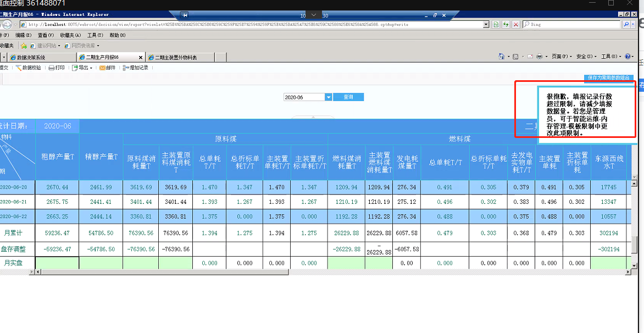644x333 pixels.
Task: Click the horizontal scrollbar left arrow of the table
Action: point(38,272)
